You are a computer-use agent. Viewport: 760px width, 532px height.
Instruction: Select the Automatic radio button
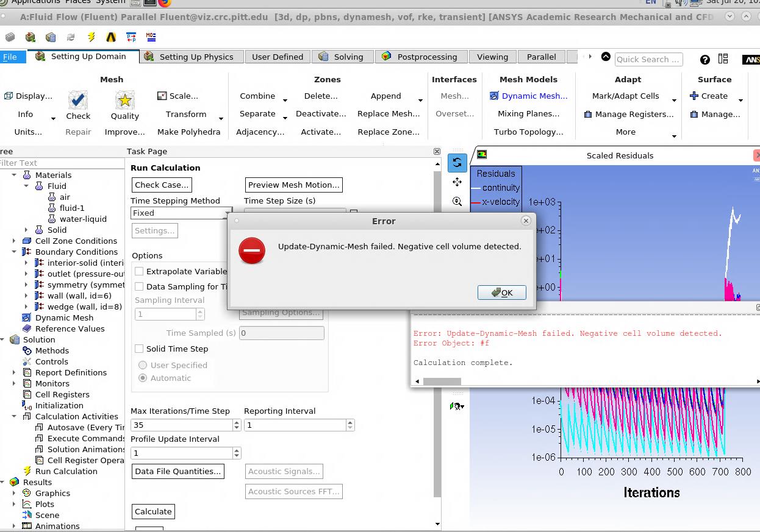(143, 378)
